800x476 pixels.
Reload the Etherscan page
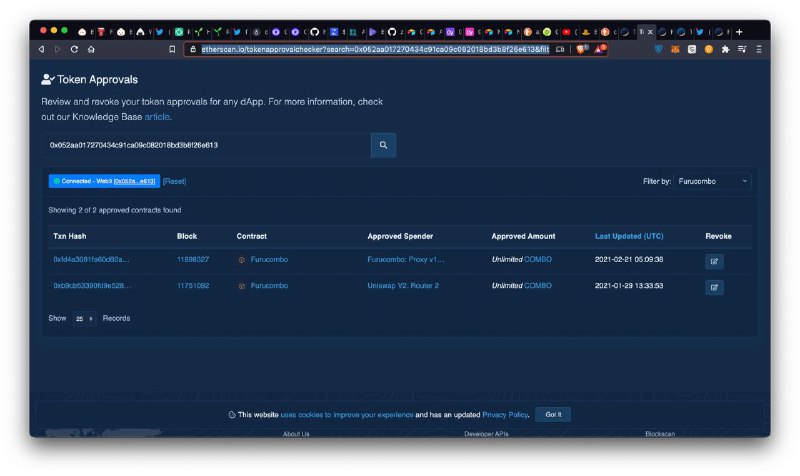pos(74,49)
